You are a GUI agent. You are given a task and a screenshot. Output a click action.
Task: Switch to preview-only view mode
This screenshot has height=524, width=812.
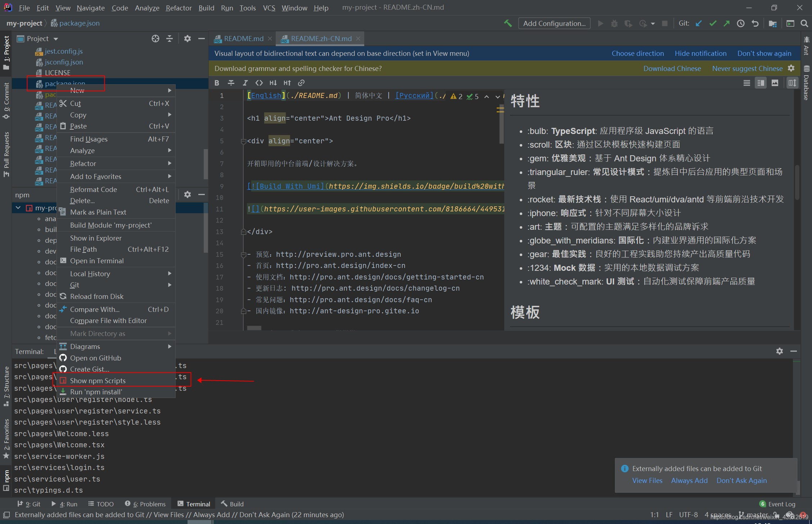click(x=775, y=83)
